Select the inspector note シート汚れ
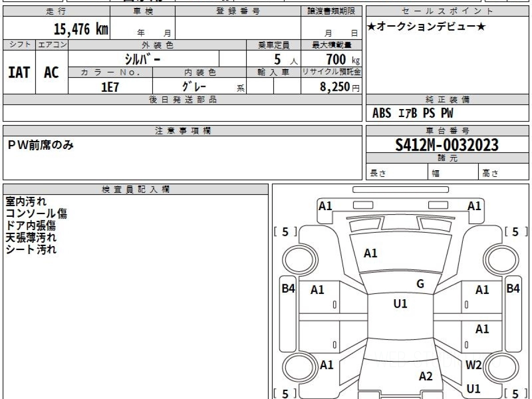Image resolution: width=532 pixels, height=399 pixels. pos(31,250)
